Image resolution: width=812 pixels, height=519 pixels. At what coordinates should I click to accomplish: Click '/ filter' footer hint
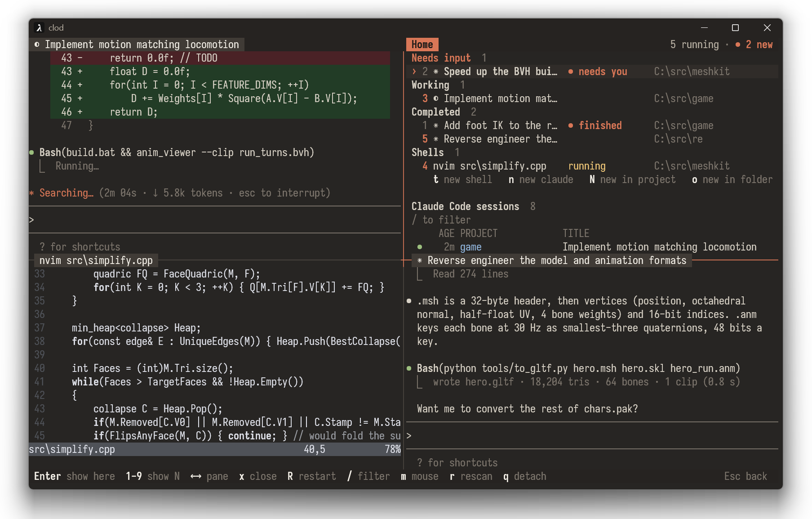(368, 476)
